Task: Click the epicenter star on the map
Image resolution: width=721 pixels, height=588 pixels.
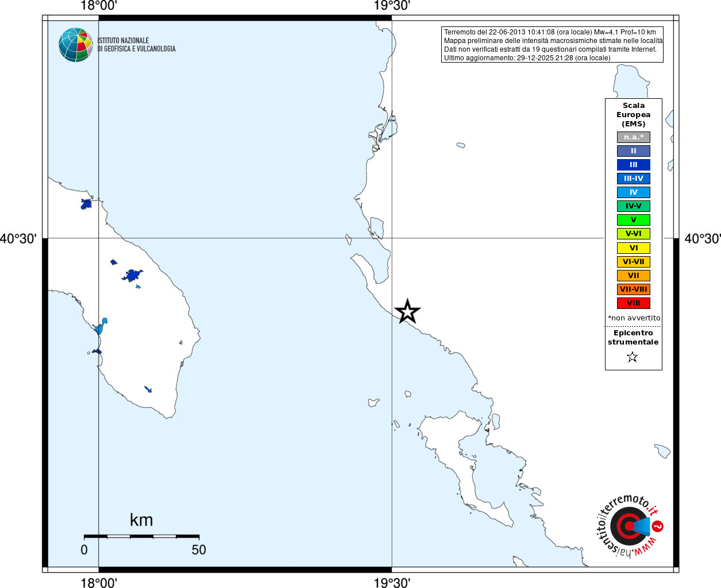Action: coord(407,312)
